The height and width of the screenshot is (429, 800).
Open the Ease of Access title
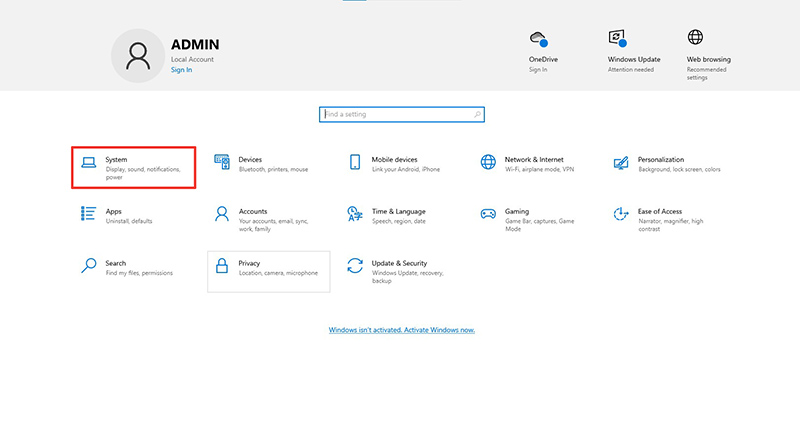tap(660, 211)
